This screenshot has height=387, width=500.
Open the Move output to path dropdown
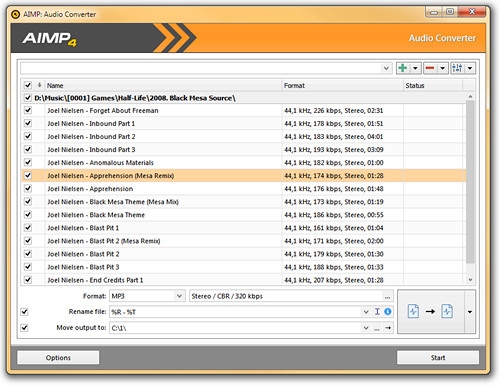pyautogui.click(x=366, y=328)
